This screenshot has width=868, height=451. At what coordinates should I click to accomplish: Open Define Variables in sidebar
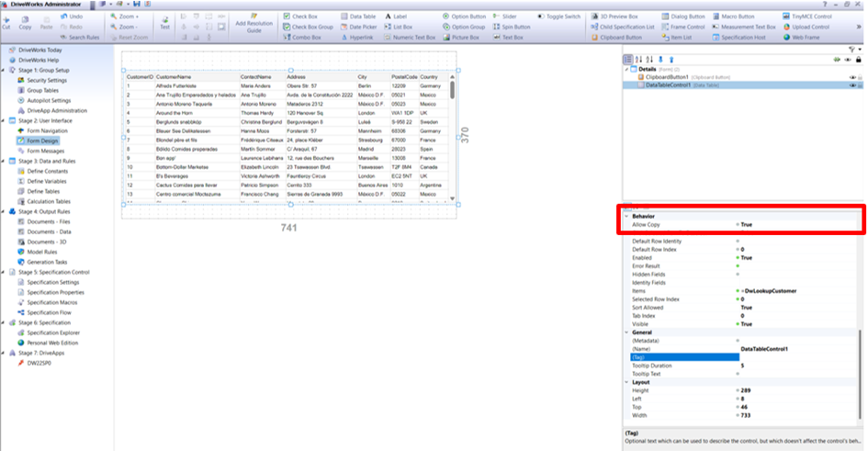coord(42,181)
